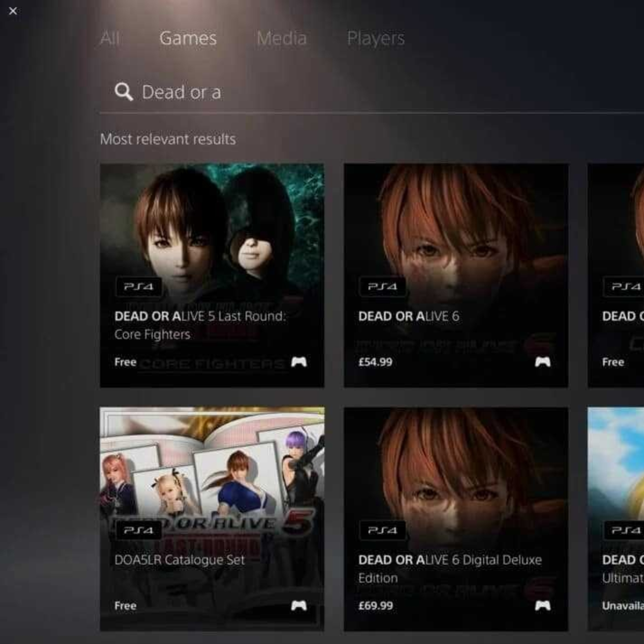Click the £54.99 price label
Screen dimensions: 644x644
click(x=375, y=362)
